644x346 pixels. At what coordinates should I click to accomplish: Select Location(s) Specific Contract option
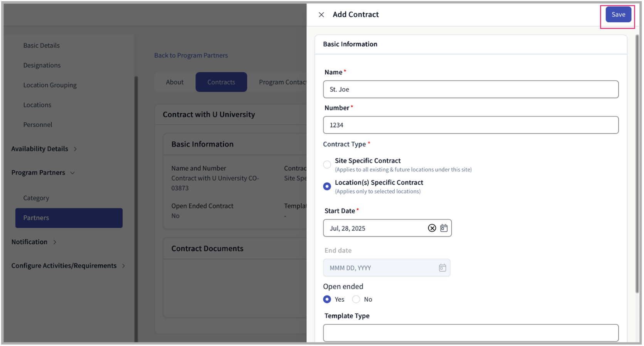tap(327, 186)
